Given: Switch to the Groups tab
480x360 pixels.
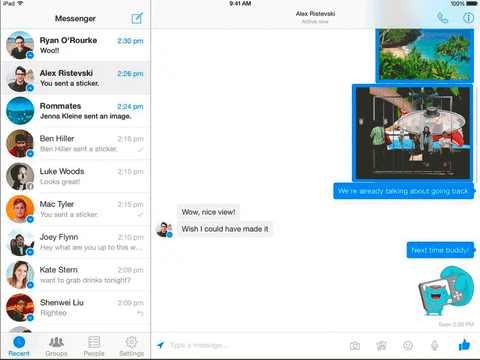Looking at the screenshot, I should 56,346.
